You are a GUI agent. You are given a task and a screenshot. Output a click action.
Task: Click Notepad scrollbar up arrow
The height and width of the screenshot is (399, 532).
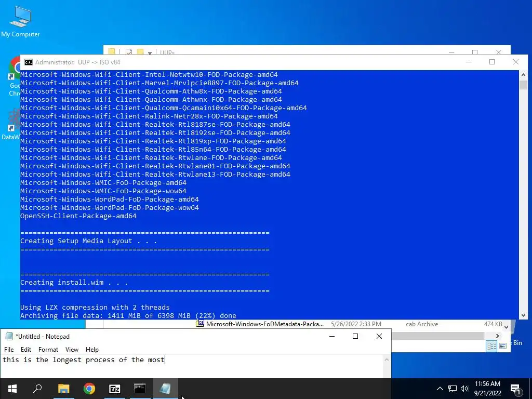click(x=387, y=360)
